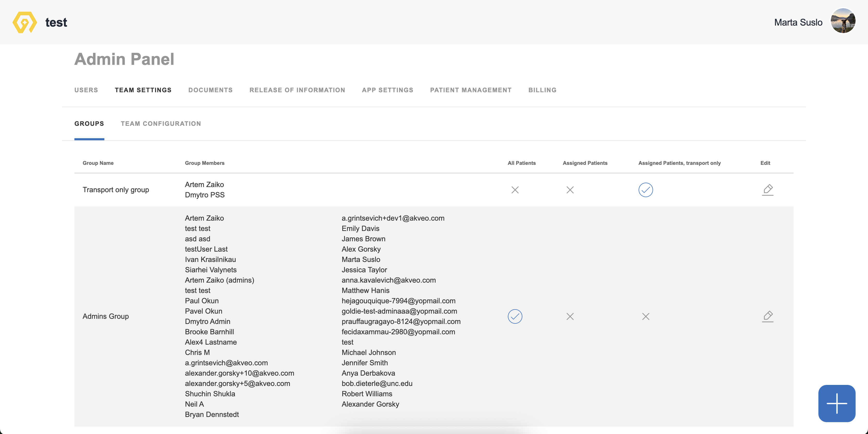
Task: Edit the Admins Group
Action: [x=767, y=316]
